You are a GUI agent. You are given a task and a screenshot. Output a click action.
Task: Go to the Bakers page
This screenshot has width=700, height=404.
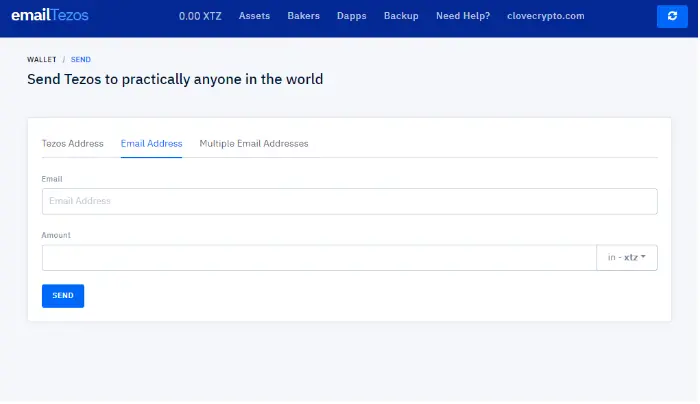[x=304, y=16]
